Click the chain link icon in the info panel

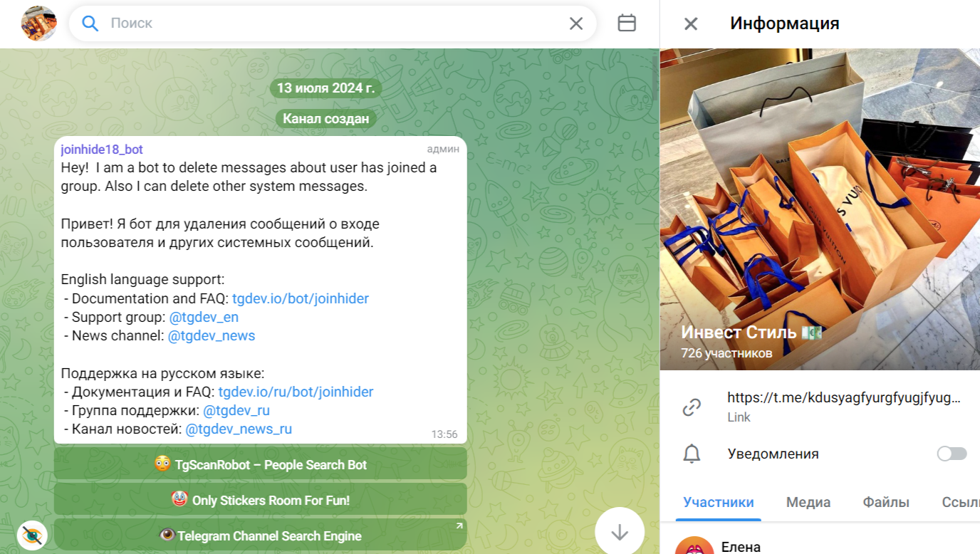coord(692,407)
